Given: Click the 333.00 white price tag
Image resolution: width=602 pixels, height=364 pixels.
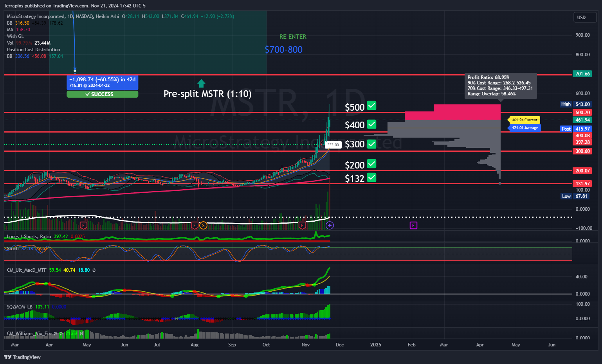Looking at the screenshot, I should [x=333, y=145].
